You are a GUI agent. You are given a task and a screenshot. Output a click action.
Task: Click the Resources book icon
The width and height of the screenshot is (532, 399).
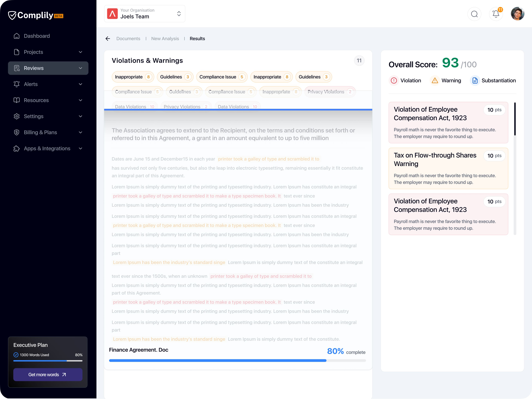17,100
